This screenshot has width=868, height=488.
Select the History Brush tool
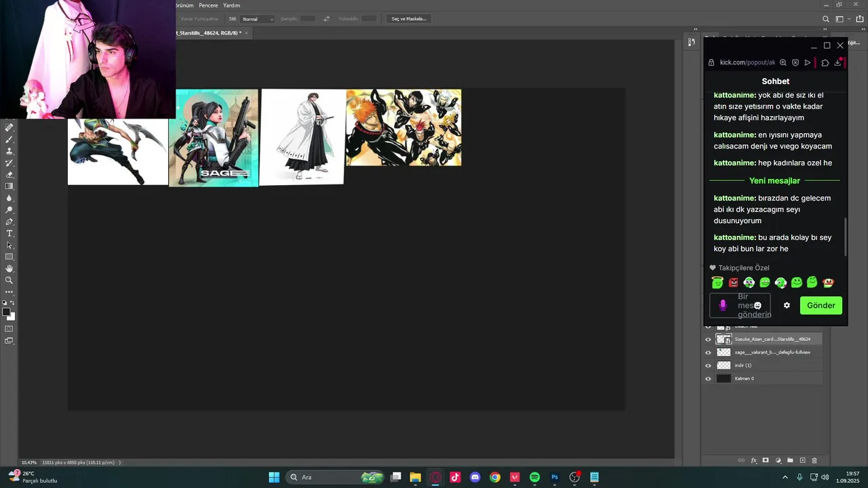(9, 163)
